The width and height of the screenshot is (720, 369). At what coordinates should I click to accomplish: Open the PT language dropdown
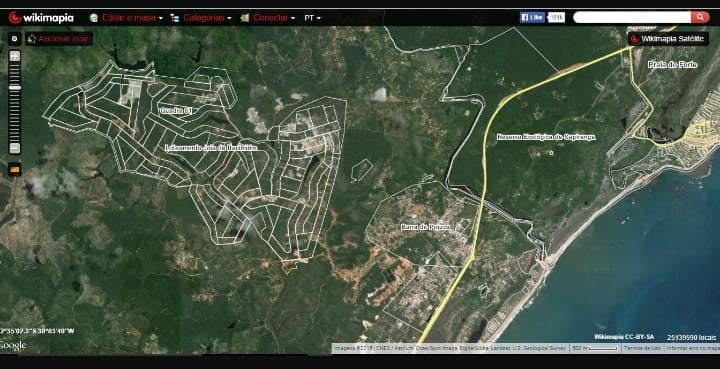coord(312,18)
